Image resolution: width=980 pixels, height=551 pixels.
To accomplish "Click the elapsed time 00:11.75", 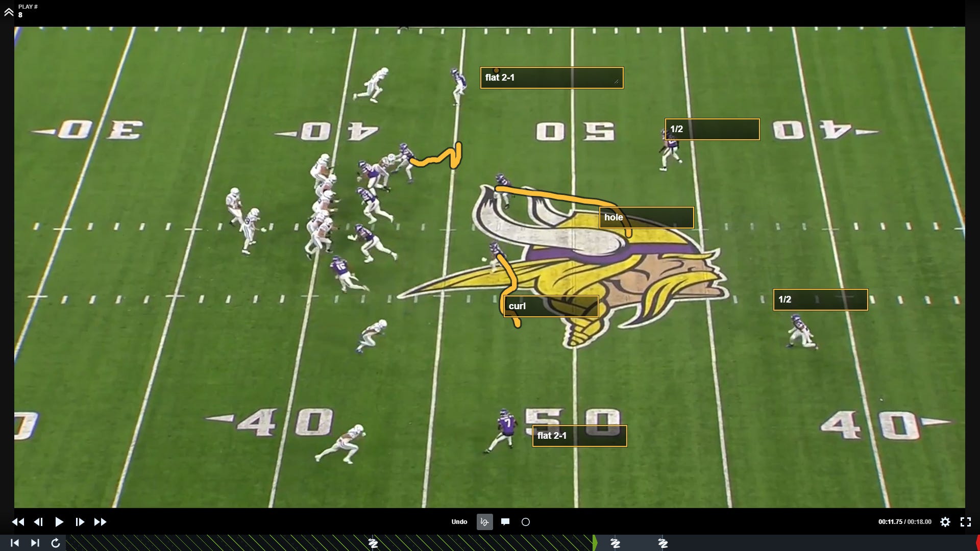I will pos(890,522).
